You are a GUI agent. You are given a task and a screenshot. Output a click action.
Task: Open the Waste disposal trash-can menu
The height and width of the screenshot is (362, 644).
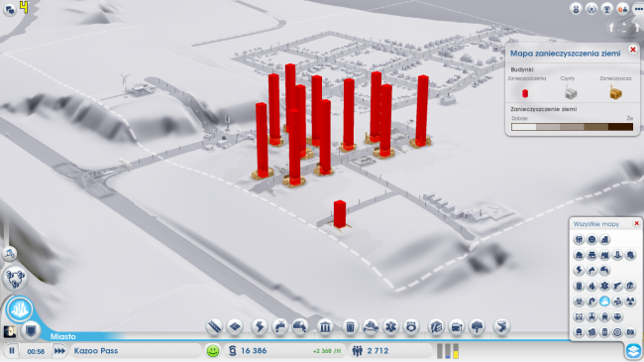[350, 327]
